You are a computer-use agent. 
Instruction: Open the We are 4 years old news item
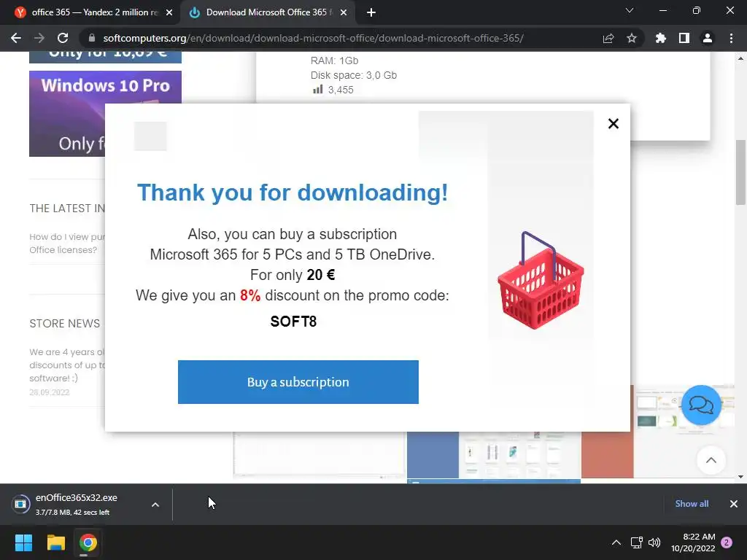click(x=67, y=365)
